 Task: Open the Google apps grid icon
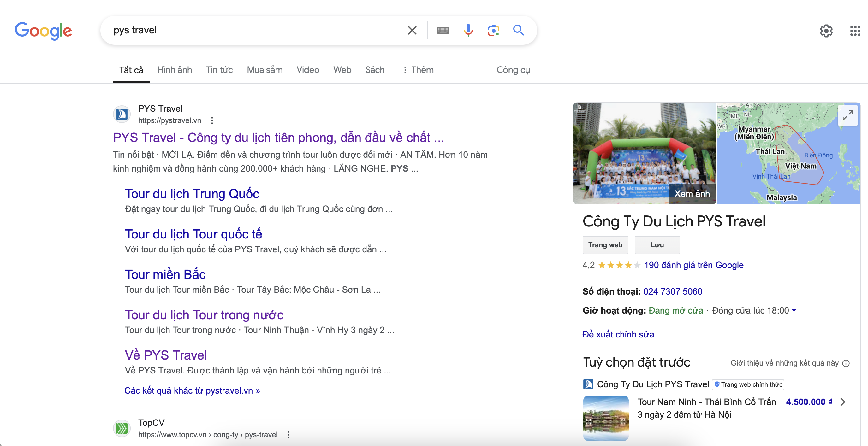tap(855, 31)
